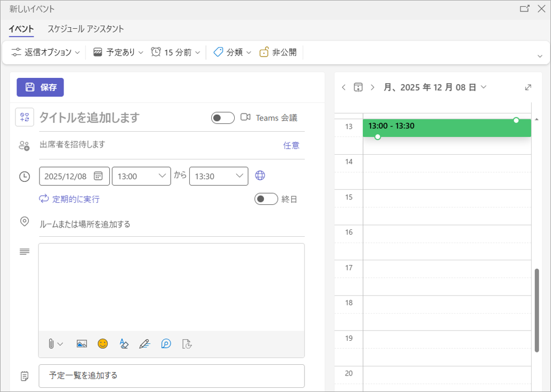Insert a picture using the image icon
This screenshot has width=551, height=392.
82,344
